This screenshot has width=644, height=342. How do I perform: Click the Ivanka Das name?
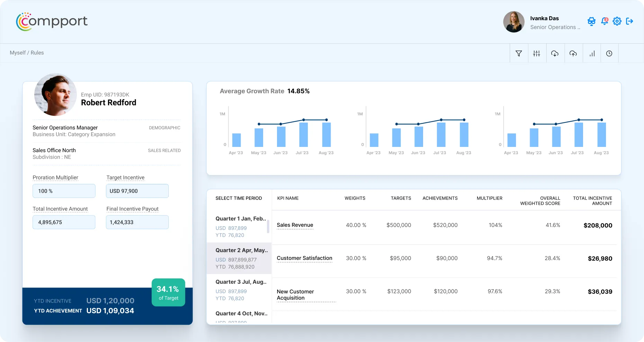click(544, 18)
